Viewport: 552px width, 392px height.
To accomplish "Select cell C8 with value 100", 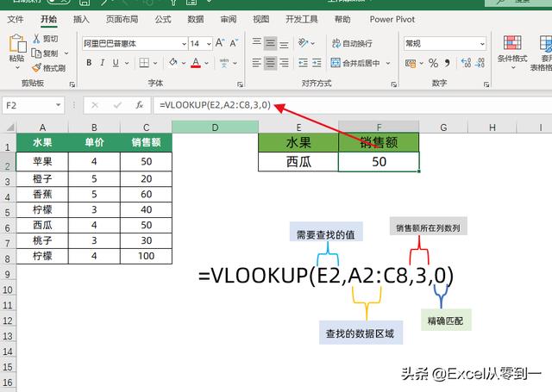I will (x=146, y=256).
